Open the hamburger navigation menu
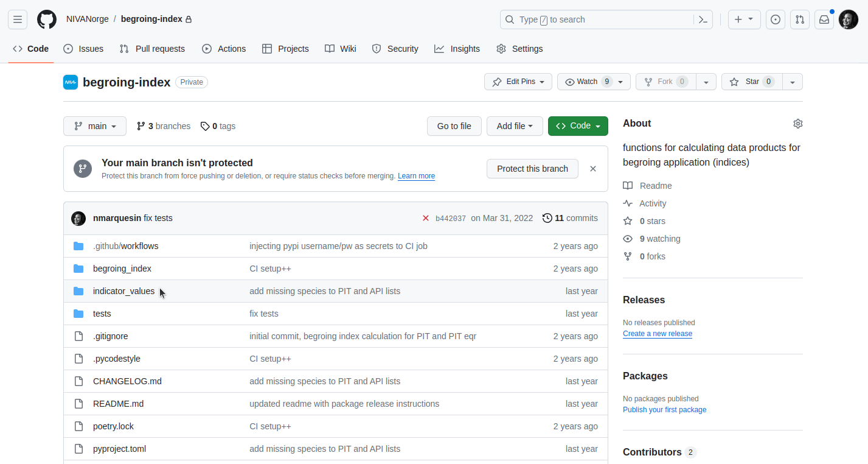This screenshot has height=464, width=868. (18, 19)
